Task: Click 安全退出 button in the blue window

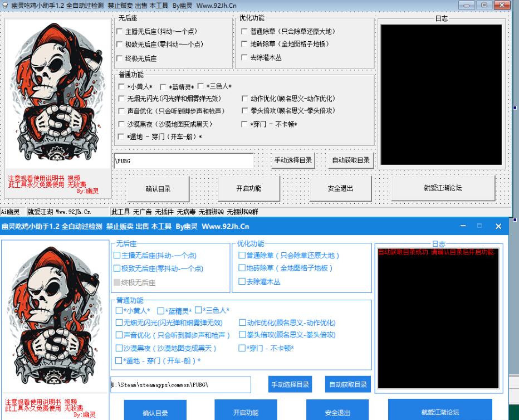Action: (337, 410)
